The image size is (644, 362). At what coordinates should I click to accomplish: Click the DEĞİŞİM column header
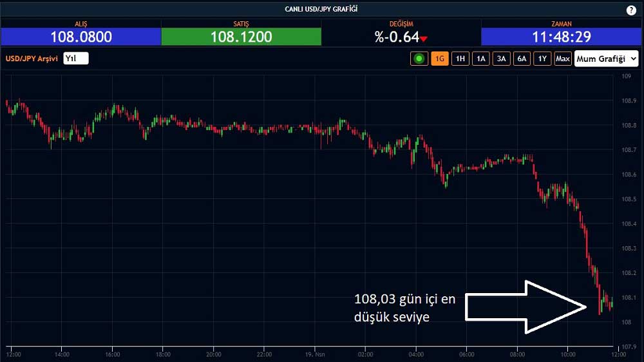tap(401, 24)
